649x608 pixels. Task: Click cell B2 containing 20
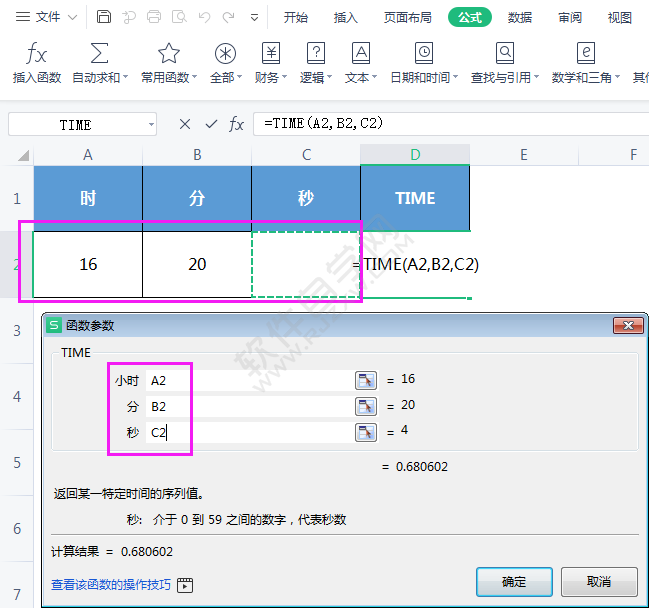[x=197, y=264]
